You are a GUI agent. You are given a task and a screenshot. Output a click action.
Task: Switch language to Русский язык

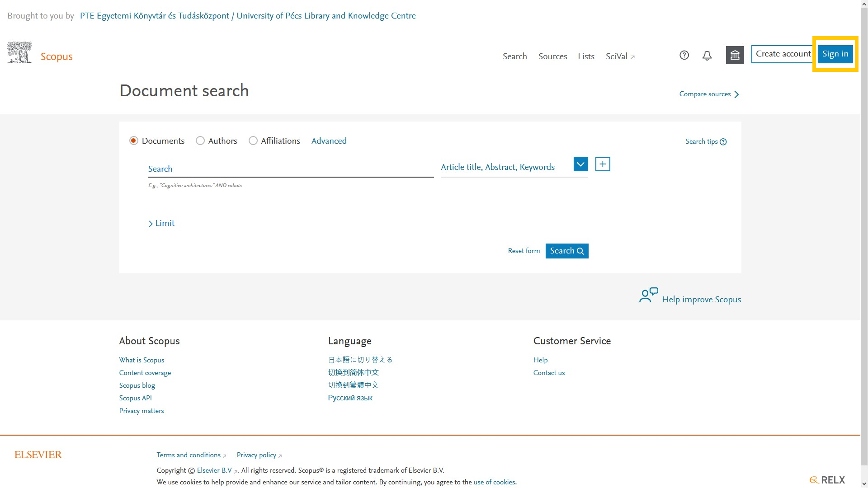(350, 398)
